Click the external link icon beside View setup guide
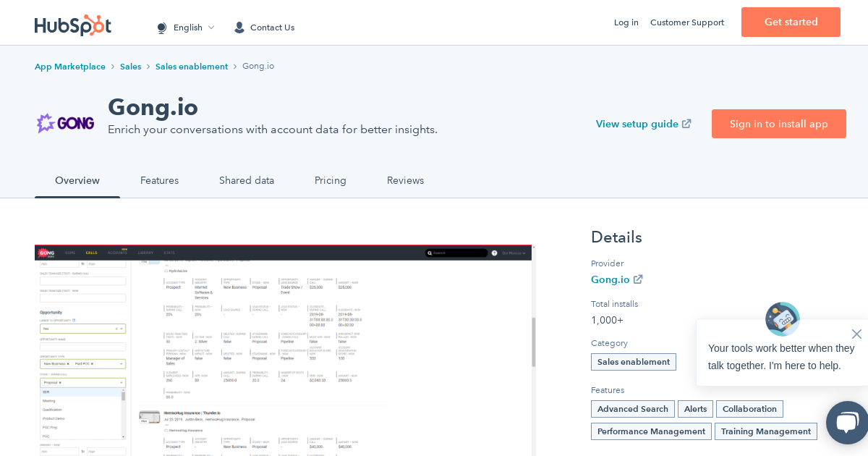 tap(686, 124)
